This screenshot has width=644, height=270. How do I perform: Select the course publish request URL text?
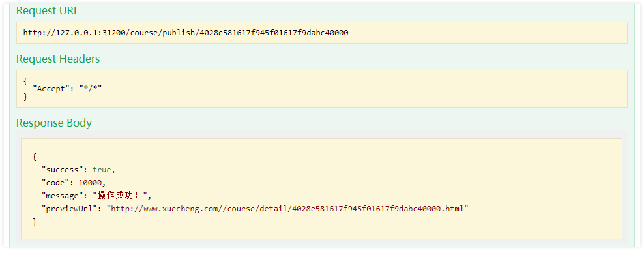pos(186,33)
